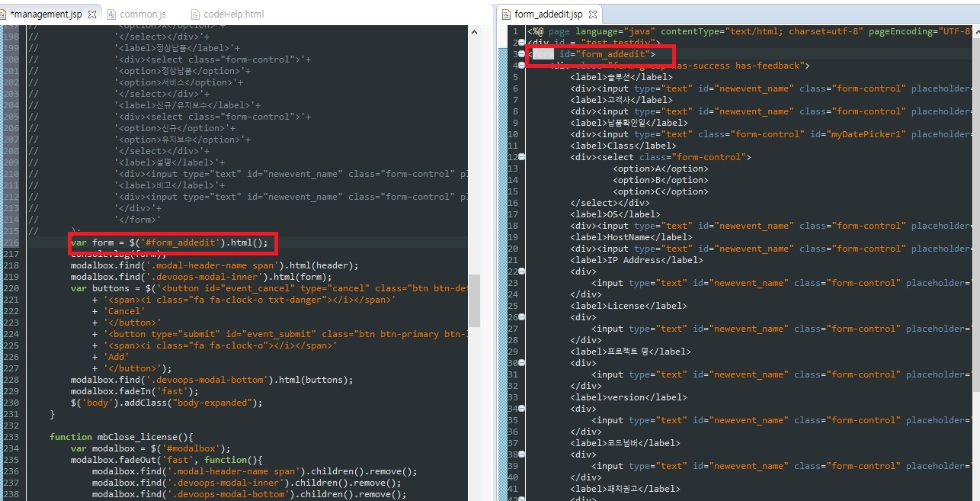Select the *management.jsp editor tab
Screen dimensions: 980x501
pyautogui.click(x=46, y=14)
